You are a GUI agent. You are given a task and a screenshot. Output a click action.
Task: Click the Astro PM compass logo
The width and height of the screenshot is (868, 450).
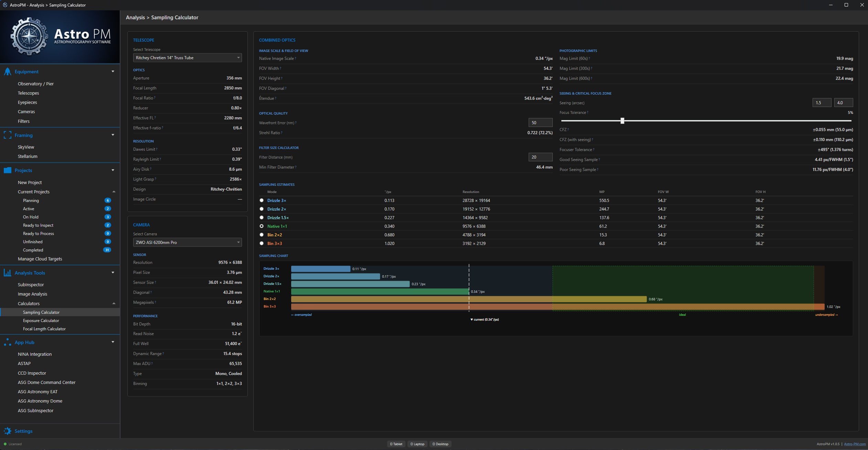click(x=29, y=36)
